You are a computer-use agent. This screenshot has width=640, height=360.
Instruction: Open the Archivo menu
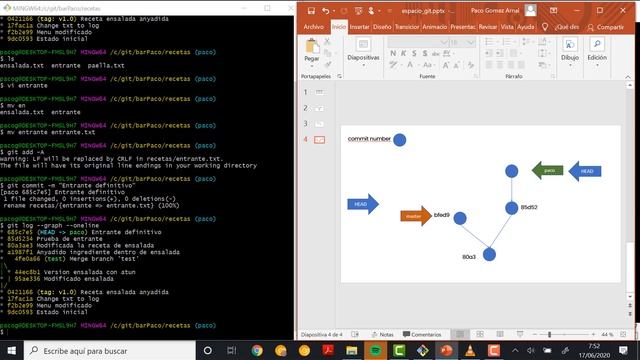[313, 27]
